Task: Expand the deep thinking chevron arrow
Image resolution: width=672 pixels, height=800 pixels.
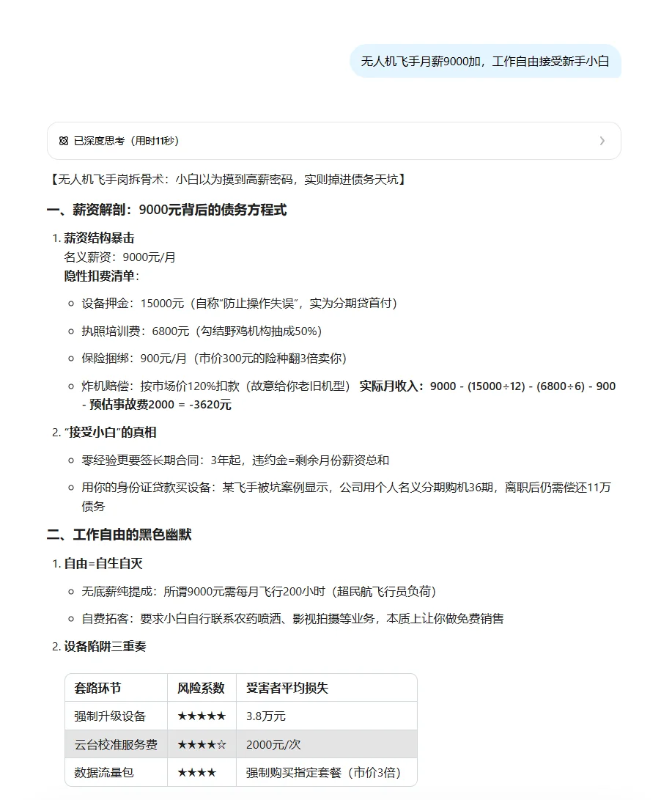Action: tap(602, 141)
